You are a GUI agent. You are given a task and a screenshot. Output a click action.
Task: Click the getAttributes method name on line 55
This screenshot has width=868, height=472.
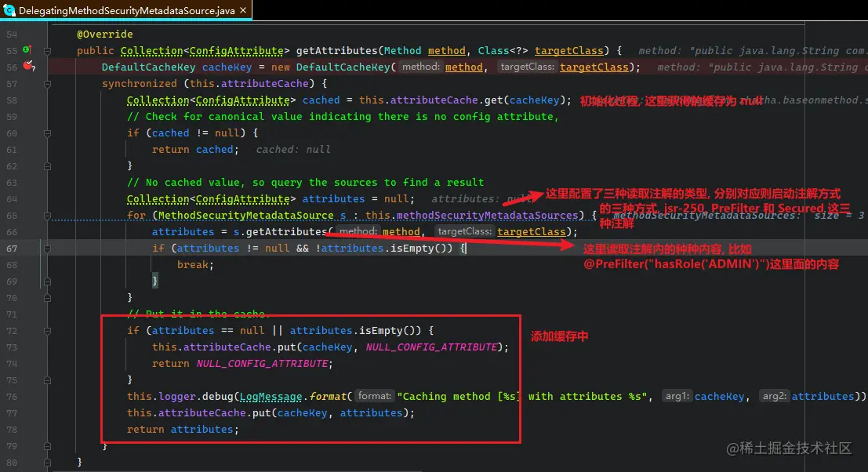point(336,51)
